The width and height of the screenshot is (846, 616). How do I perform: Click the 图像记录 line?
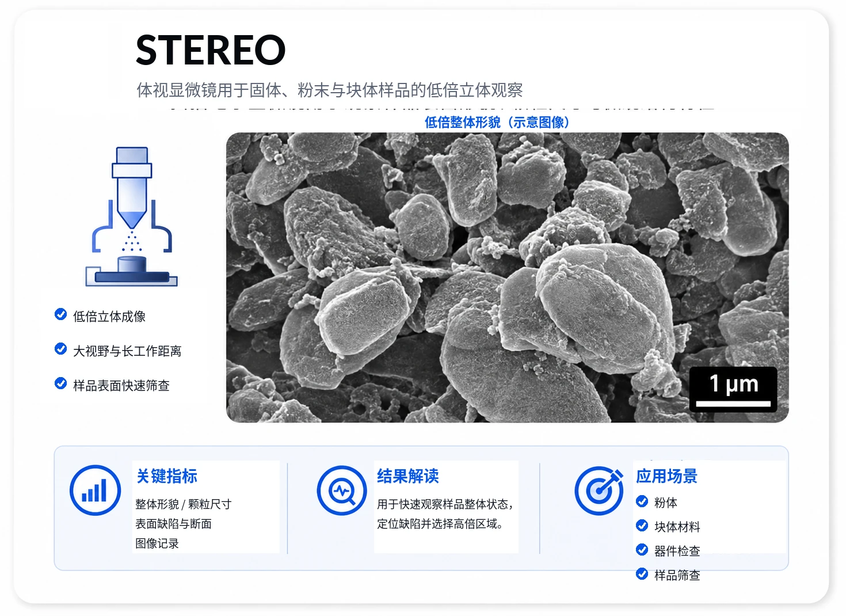pos(157,543)
